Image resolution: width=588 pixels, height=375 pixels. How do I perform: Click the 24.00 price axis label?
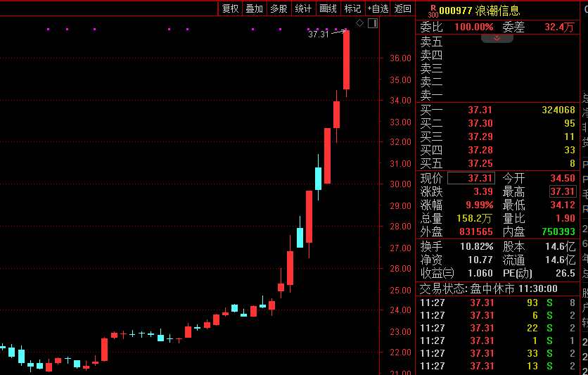click(400, 310)
